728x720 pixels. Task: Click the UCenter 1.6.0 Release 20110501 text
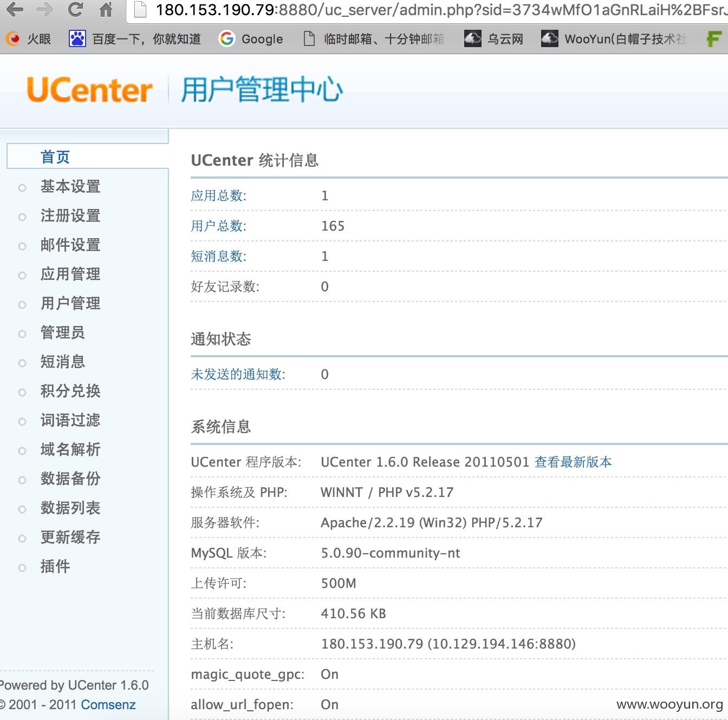click(x=425, y=462)
